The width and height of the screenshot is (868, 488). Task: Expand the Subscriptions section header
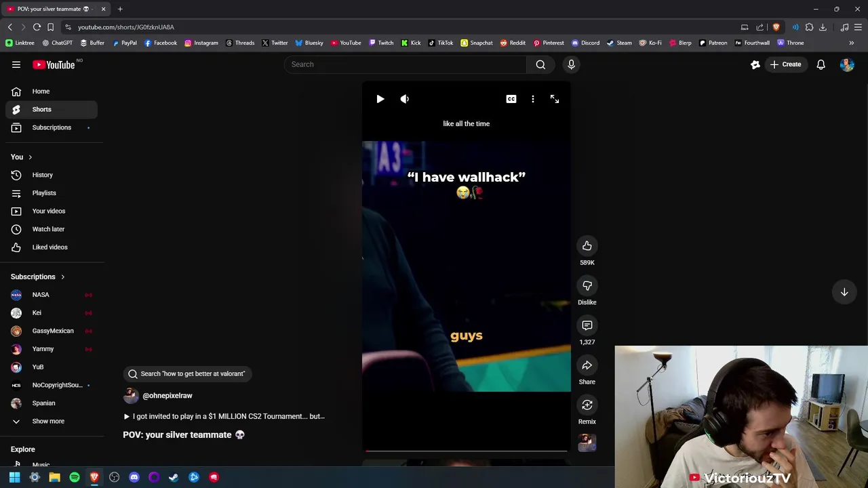(38, 277)
